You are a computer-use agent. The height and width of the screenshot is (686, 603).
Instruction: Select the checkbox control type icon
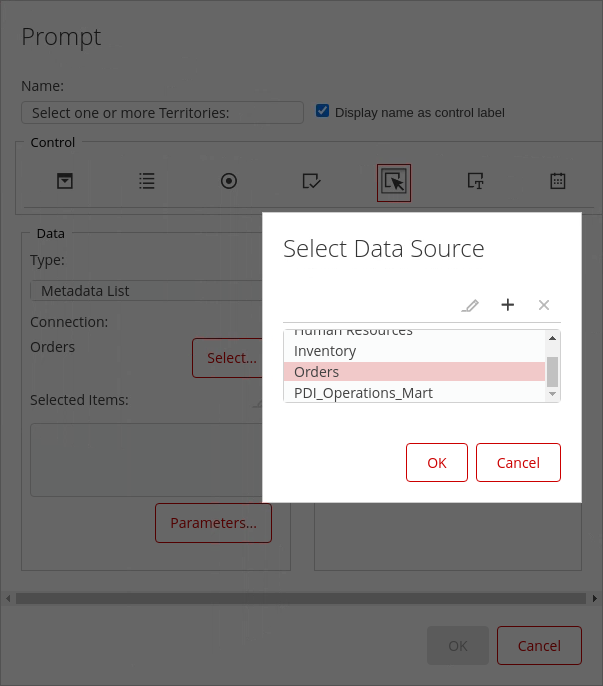coord(311,181)
